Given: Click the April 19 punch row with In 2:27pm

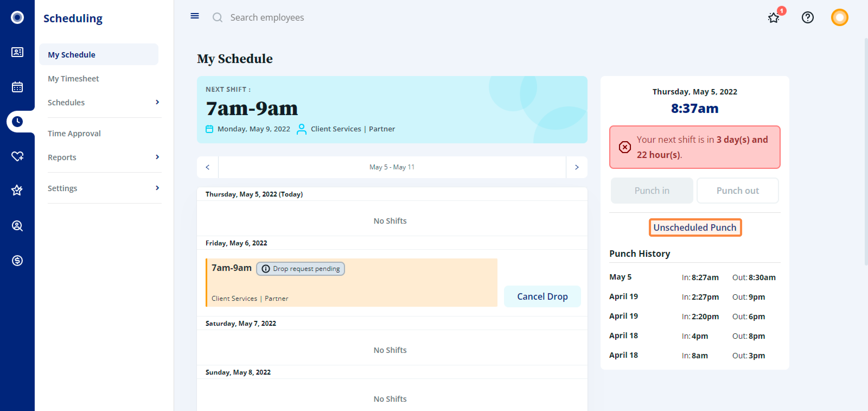Looking at the screenshot, I should pos(694,297).
